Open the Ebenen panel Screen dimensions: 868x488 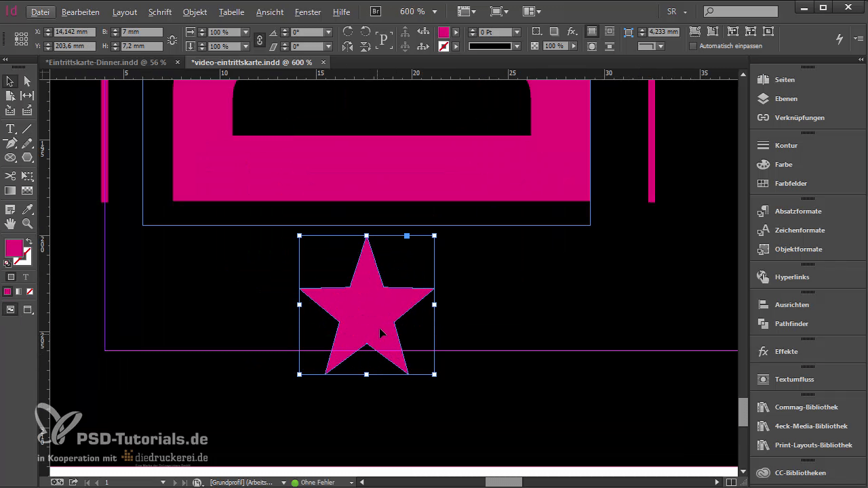point(786,98)
